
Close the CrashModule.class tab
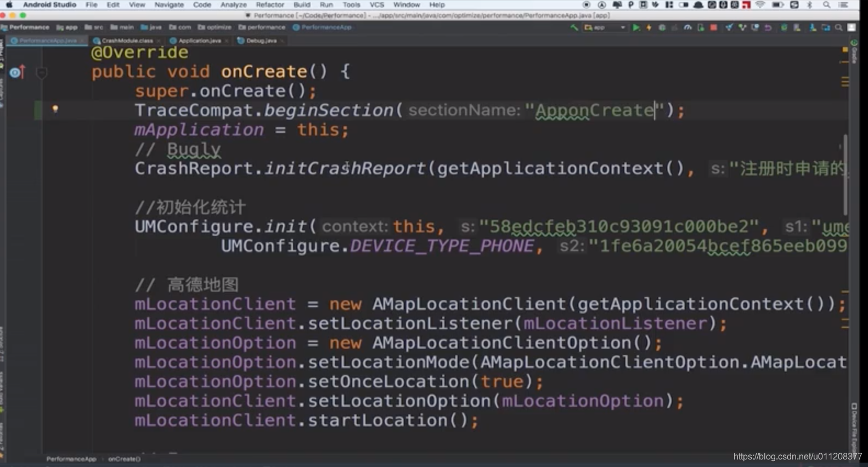coord(159,41)
